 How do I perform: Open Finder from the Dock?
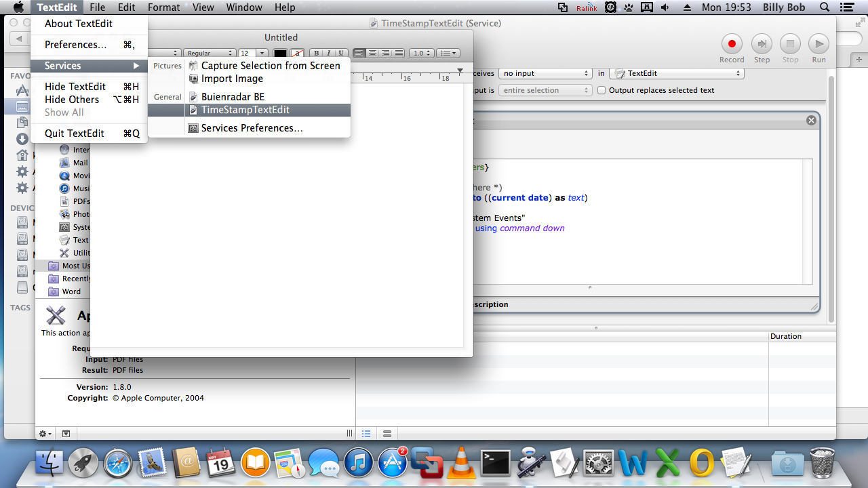click(x=49, y=464)
